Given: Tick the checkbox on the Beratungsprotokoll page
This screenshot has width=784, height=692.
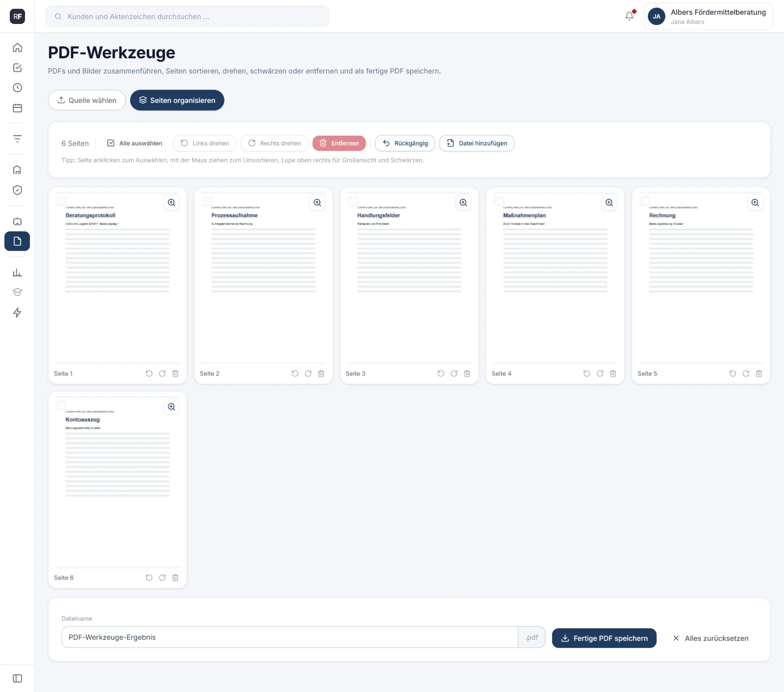Looking at the screenshot, I should (x=61, y=201).
